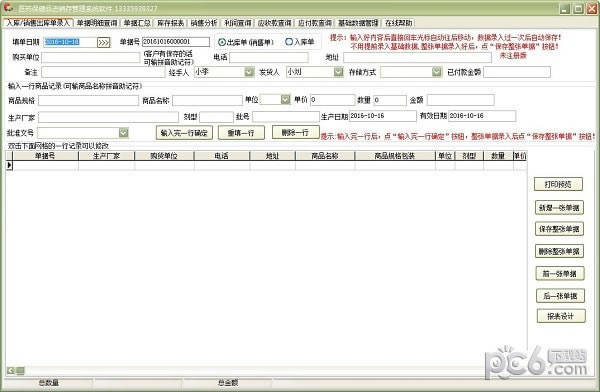This screenshot has width=600, height=392.
Task: Switch to the 应收款查询 tab
Action: coord(274,23)
